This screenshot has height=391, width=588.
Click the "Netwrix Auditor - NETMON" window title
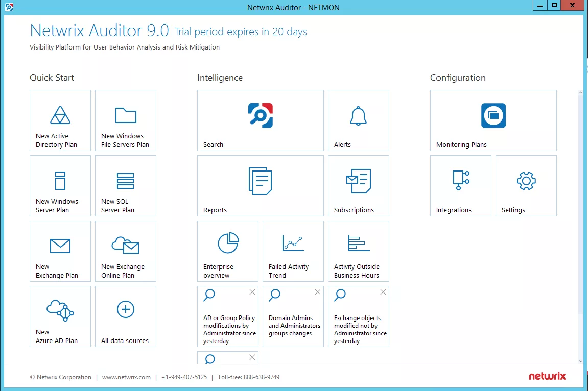coord(293,8)
